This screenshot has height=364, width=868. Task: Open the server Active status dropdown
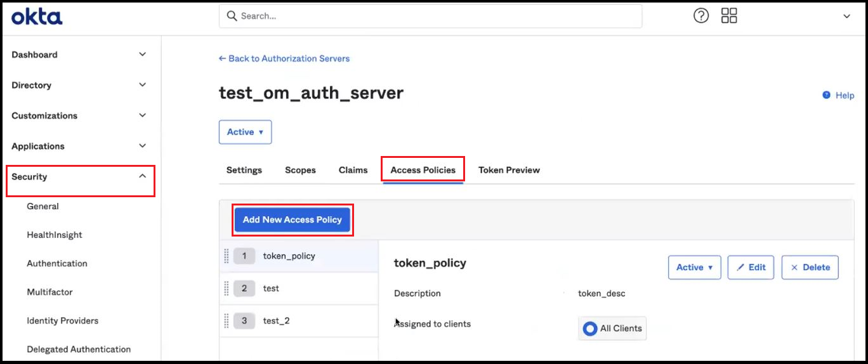[x=245, y=132]
